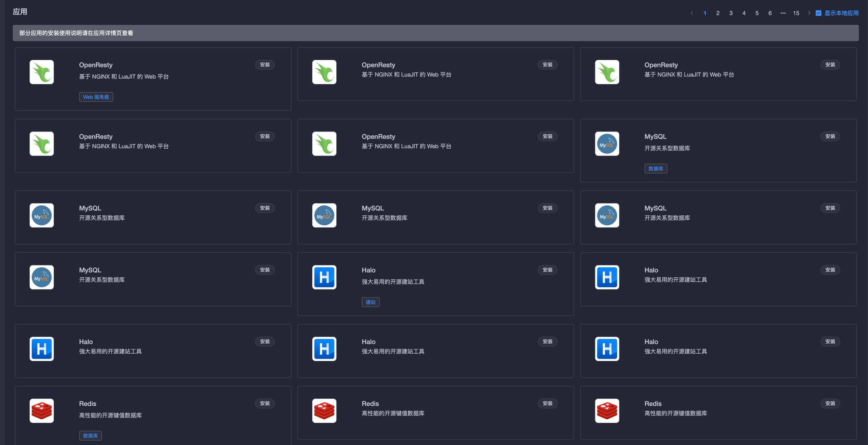The image size is (868, 445).
Task: Open Redis title in 数据库 tagged card
Action: (x=88, y=404)
